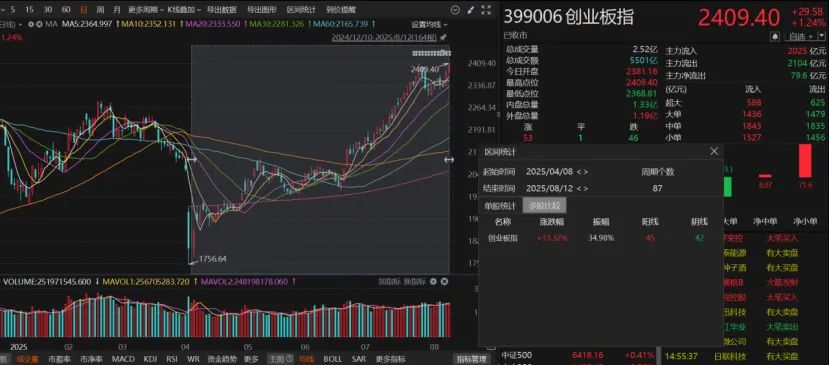Open the 设置均线 dropdown
Viewport: 830px width, 365px height.
[429, 24]
